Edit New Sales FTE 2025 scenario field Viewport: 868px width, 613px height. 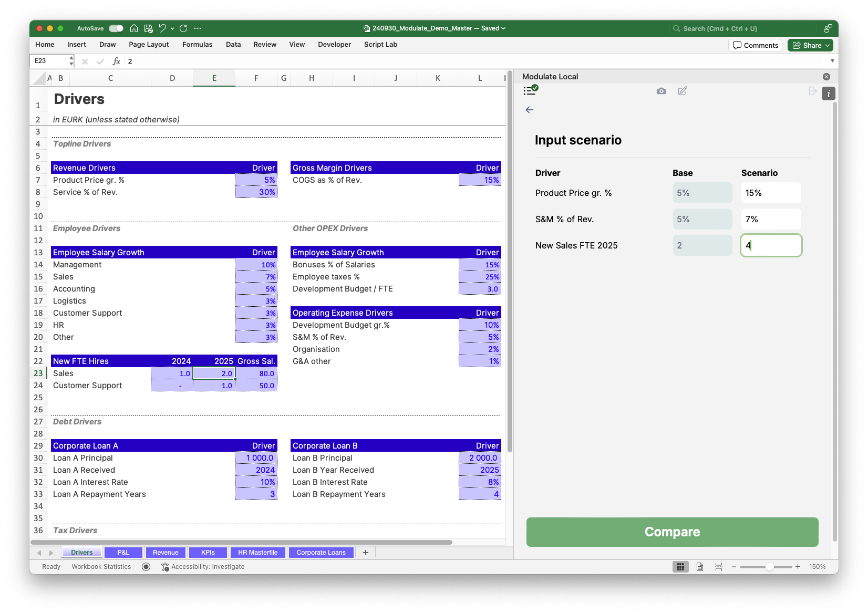coord(771,245)
